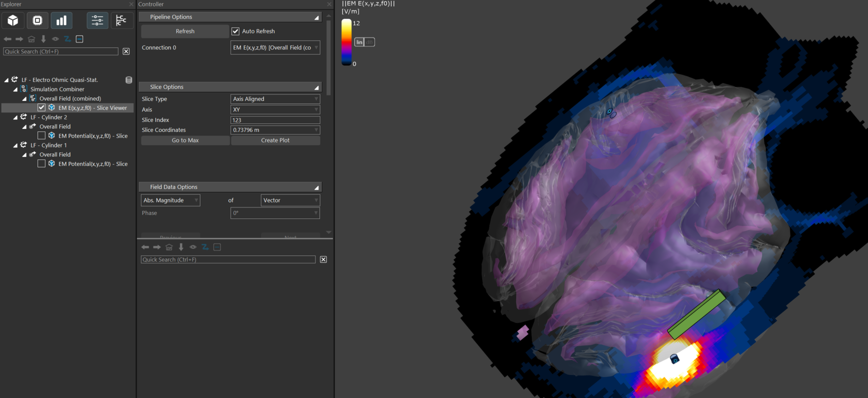Collapse the Field Data Options section

pyautogui.click(x=316, y=187)
